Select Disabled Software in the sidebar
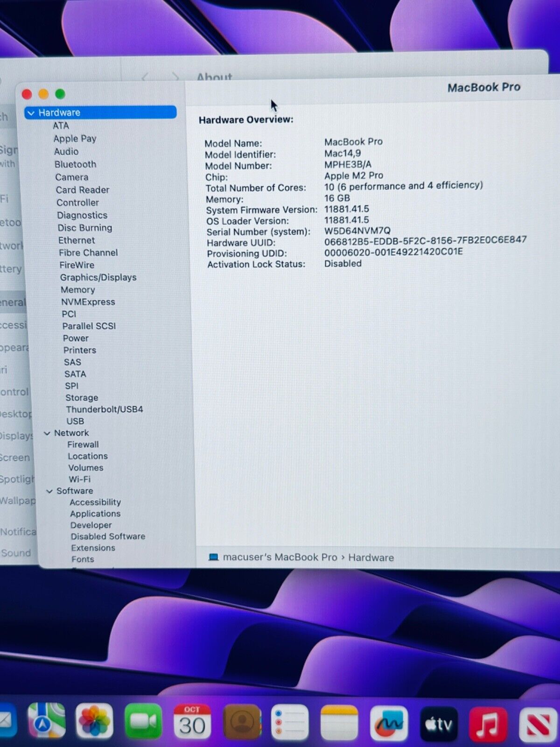This screenshot has height=747, width=560. [x=108, y=536]
